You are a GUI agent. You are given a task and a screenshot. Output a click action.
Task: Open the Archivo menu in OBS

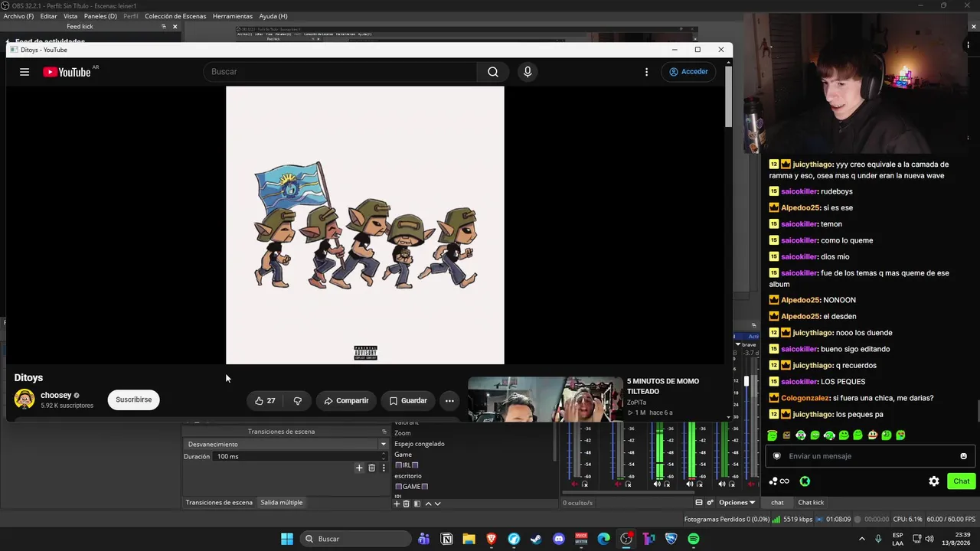pos(19,16)
